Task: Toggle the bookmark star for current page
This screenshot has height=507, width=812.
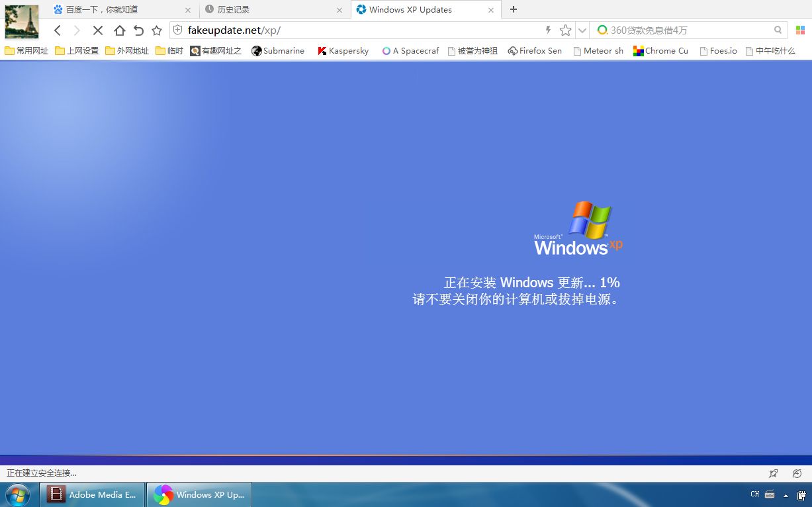Action: point(564,30)
